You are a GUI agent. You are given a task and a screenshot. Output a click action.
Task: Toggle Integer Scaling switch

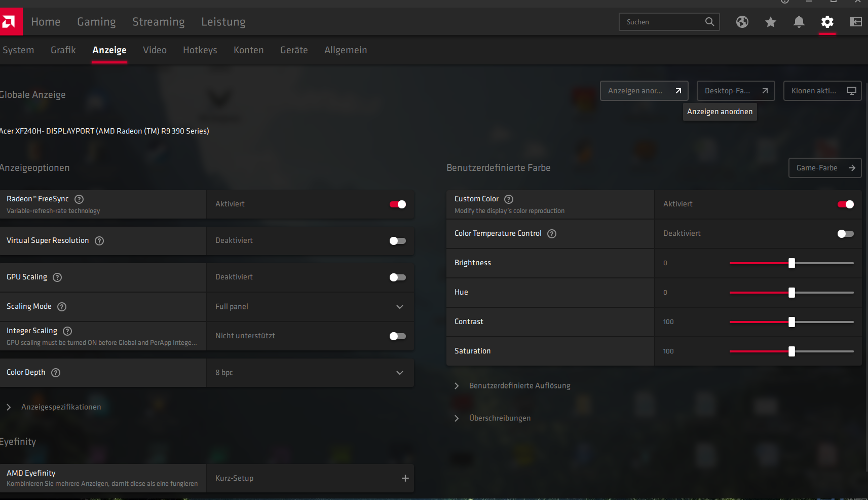398,336
